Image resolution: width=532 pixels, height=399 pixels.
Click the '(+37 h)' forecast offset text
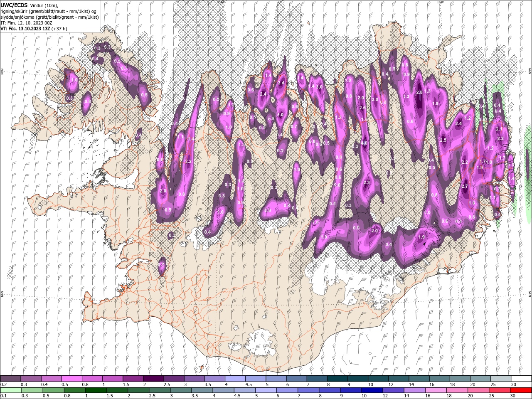(60, 29)
